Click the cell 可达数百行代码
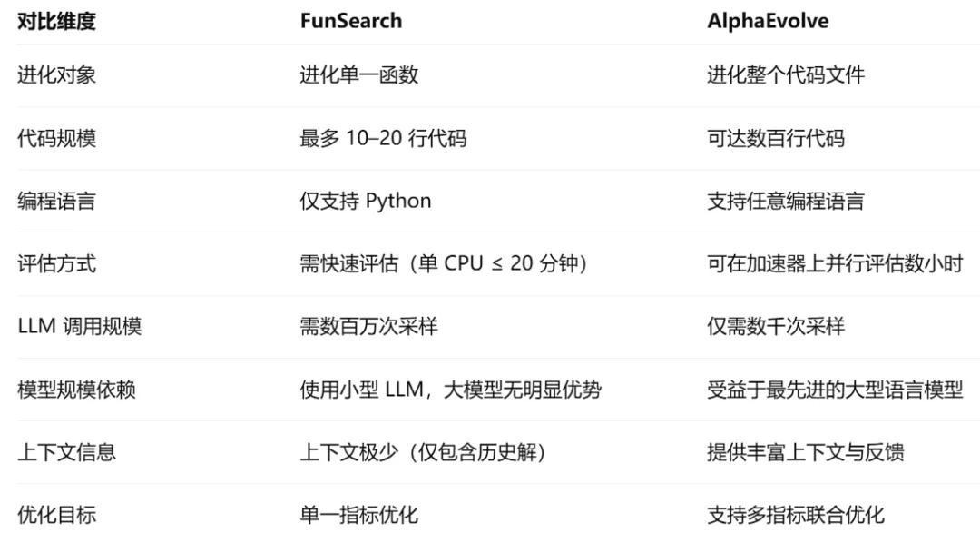This screenshot has height=543, width=980. pyautogui.click(x=776, y=138)
